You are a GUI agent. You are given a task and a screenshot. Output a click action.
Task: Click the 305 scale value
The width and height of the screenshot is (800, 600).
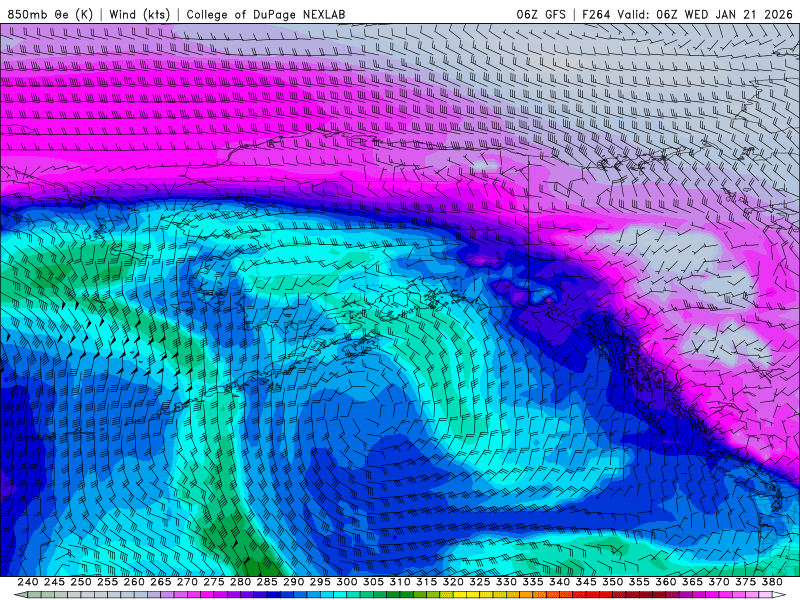point(373,582)
